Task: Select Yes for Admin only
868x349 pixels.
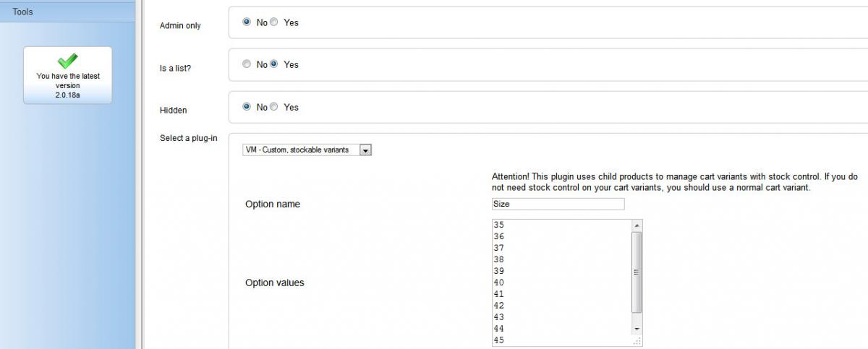Action: tap(274, 22)
